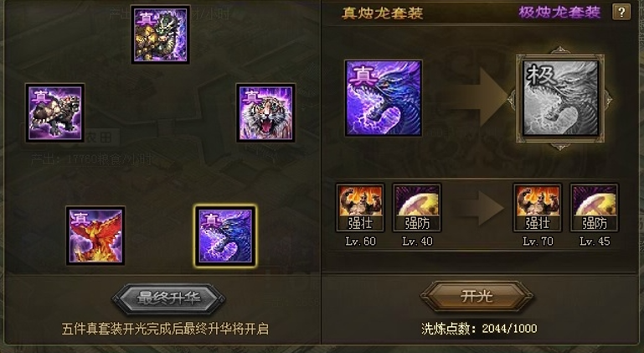The image size is (644, 353).
Task: Click the 强防 skill icon Lv. 45
Action: (x=595, y=208)
